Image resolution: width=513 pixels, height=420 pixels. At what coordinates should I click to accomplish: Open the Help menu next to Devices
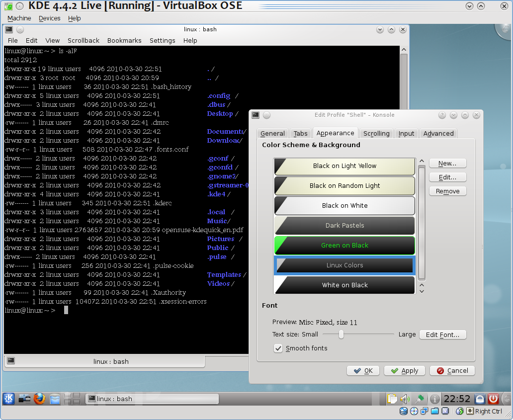click(x=74, y=18)
